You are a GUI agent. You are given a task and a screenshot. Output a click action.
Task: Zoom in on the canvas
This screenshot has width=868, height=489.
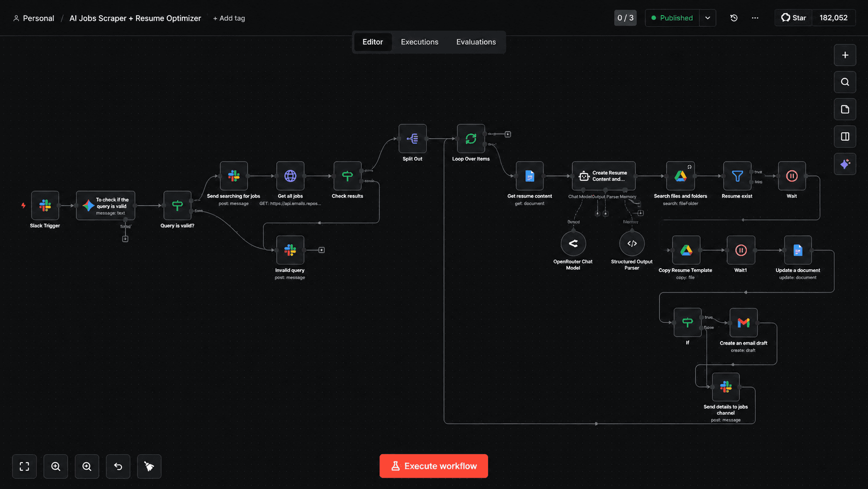(56, 466)
